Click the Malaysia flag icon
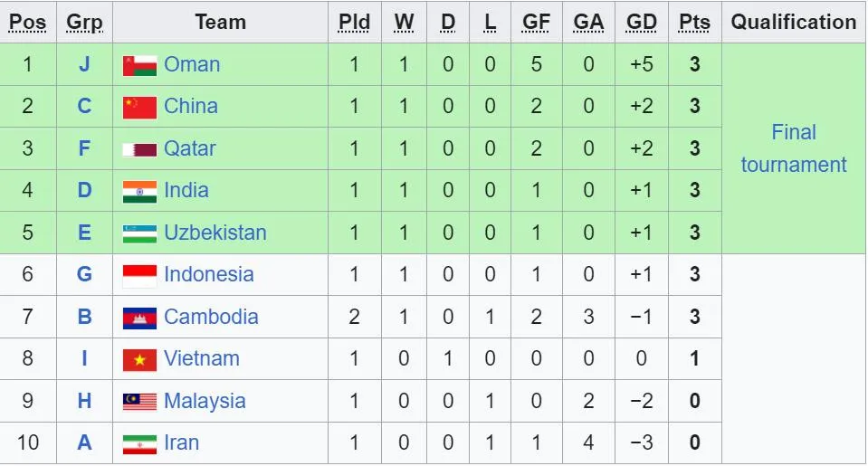The image size is (868, 466). [x=139, y=402]
